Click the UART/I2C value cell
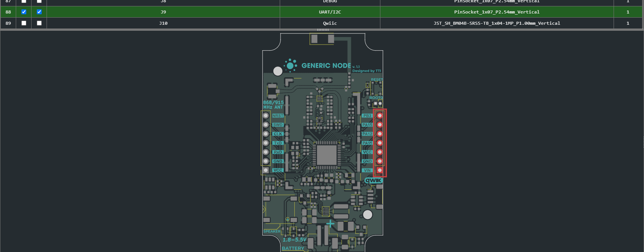The height and width of the screenshot is (252, 644). pos(330,12)
